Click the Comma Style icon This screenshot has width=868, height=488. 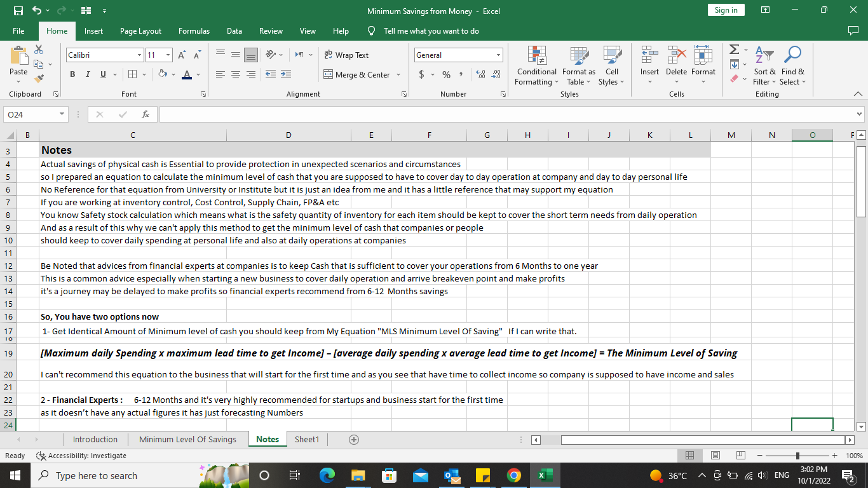click(x=461, y=74)
